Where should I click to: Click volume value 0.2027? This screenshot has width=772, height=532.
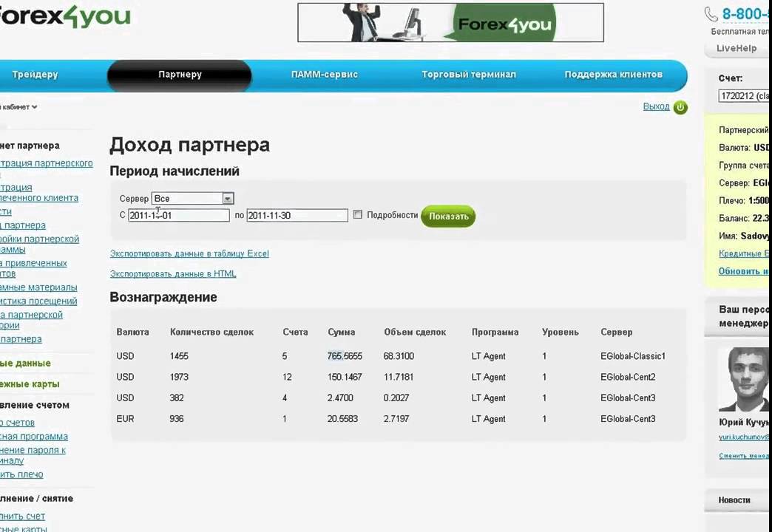coord(396,398)
